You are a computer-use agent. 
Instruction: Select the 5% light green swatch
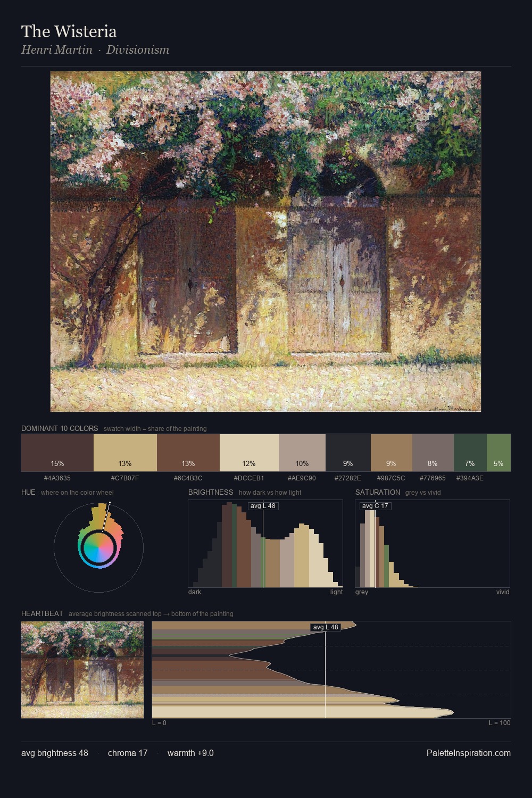tap(498, 453)
